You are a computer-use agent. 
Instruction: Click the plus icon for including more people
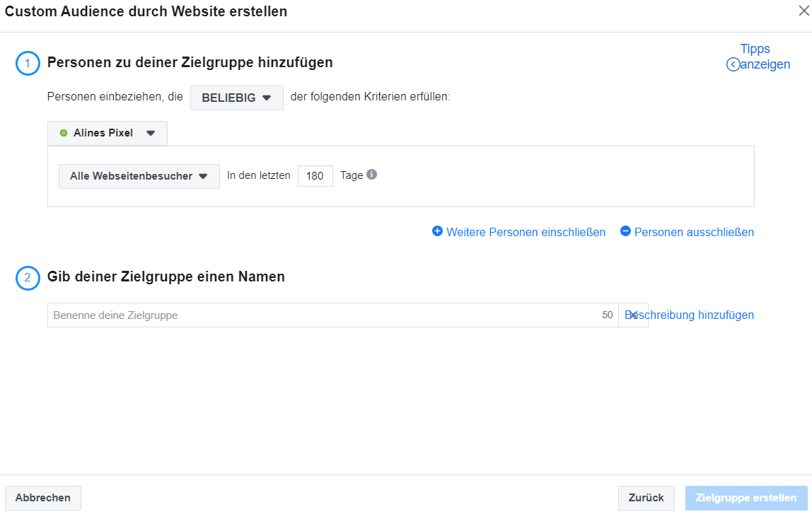[437, 231]
